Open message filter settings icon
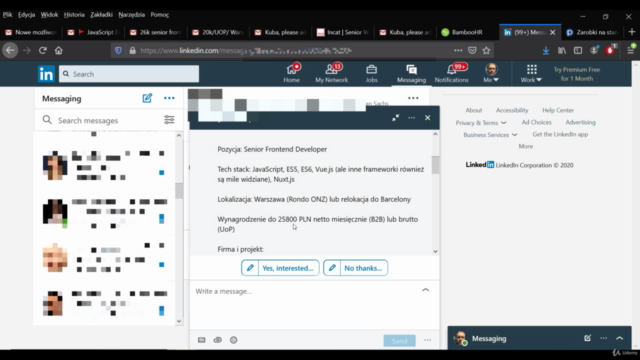Viewport: 640px width, 360px height. (169, 120)
